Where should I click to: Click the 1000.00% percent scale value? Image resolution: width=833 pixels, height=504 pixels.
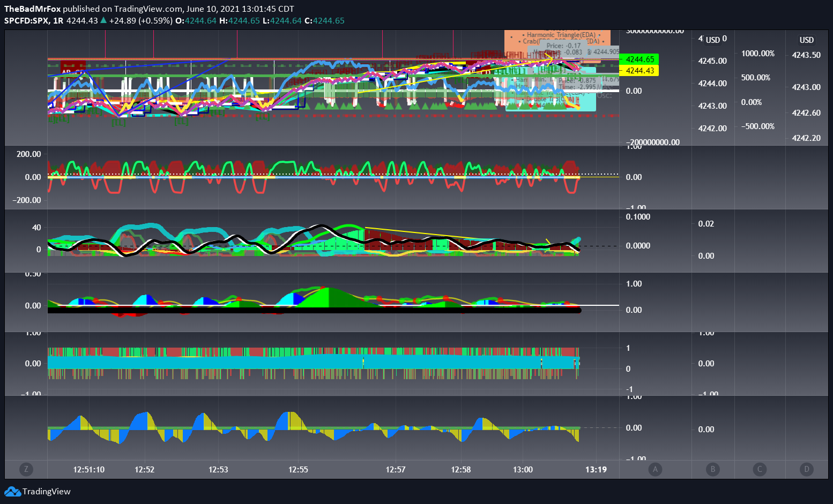coord(758,54)
